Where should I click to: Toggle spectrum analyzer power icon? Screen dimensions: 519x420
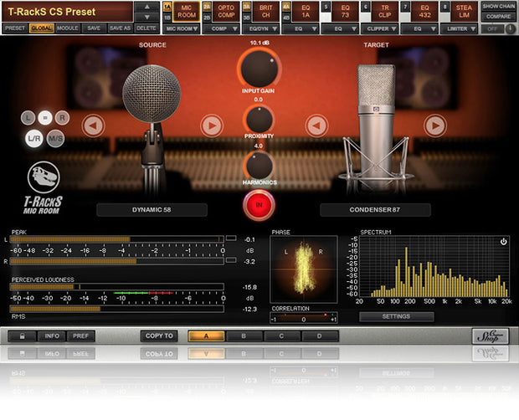coord(503,242)
